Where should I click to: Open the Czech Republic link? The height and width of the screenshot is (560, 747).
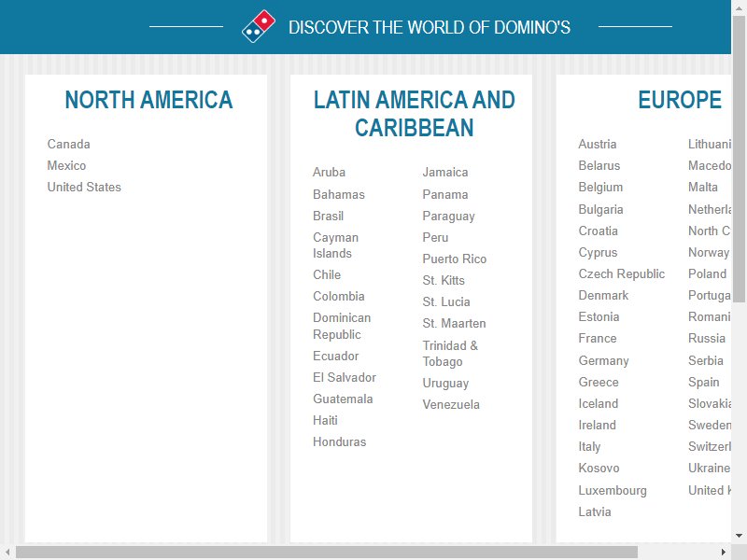pos(622,273)
